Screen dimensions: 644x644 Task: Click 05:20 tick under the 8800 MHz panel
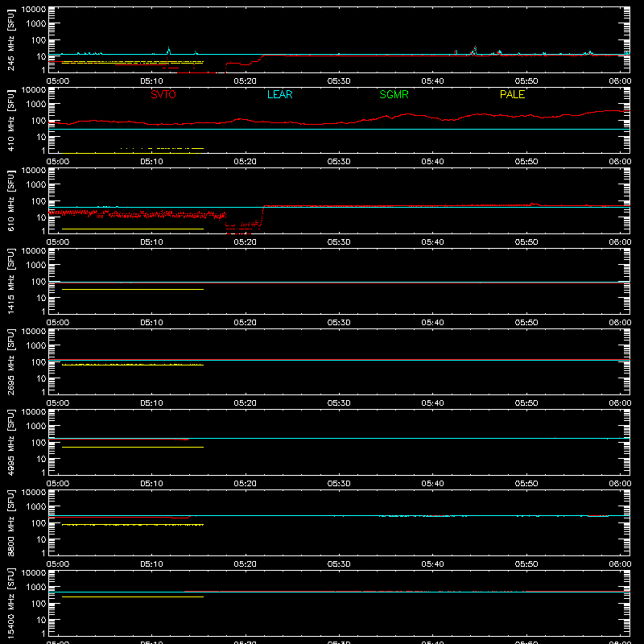pyautogui.click(x=246, y=564)
